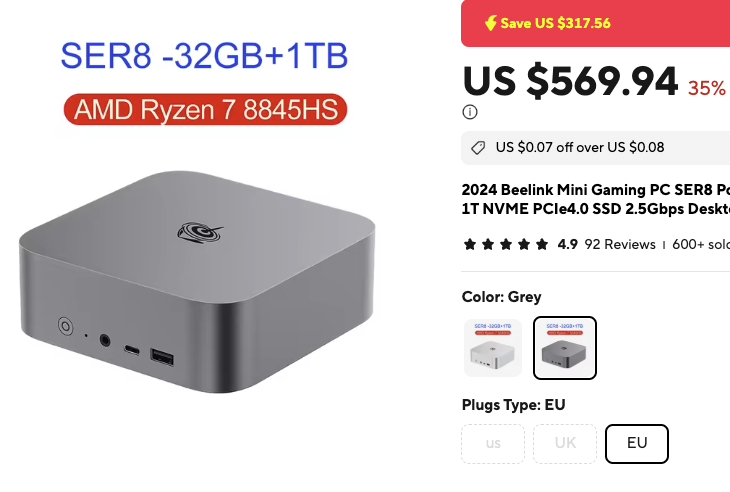The width and height of the screenshot is (730, 492).
Task: Click the 600+ sold text
Action: click(701, 244)
